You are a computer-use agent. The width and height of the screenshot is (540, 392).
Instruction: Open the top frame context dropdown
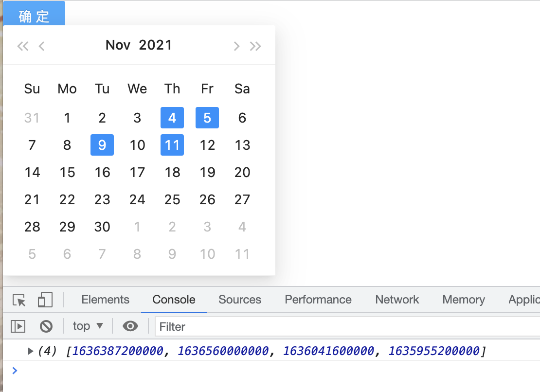(88, 326)
